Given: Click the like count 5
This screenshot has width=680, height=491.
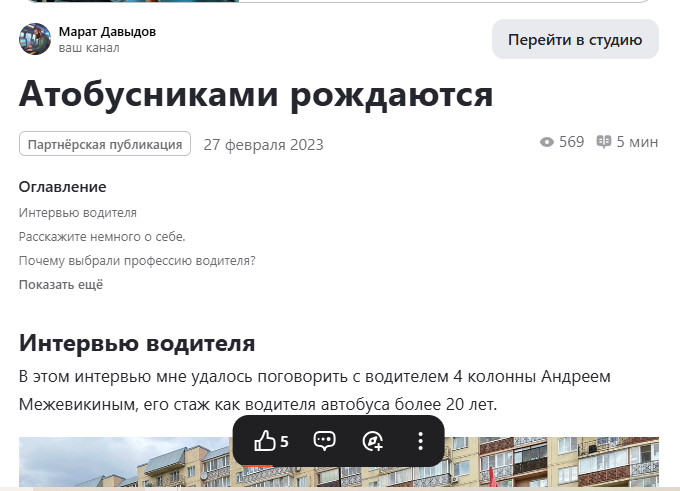Looking at the screenshot, I should click(x=284, y=442).
